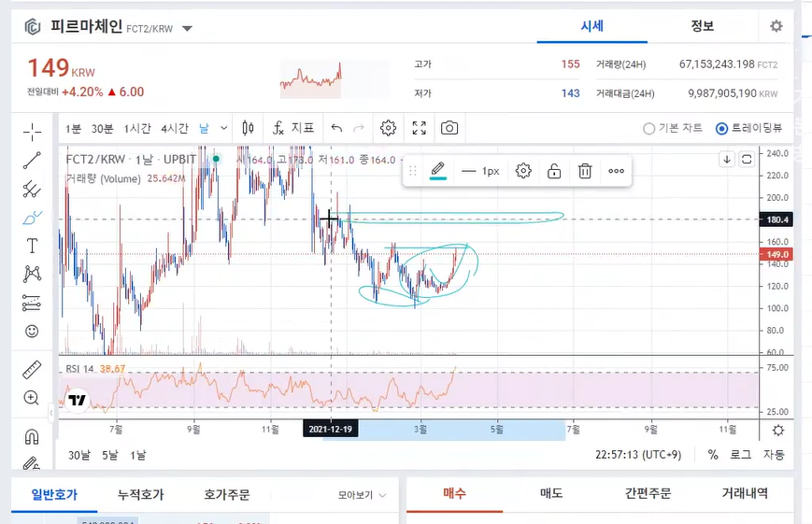Expand the FCT2/KRW market selector dropdown
Image resolution: width=812 pixels, height=524 pixels.
pyautogui.click(x=188, y=28)
